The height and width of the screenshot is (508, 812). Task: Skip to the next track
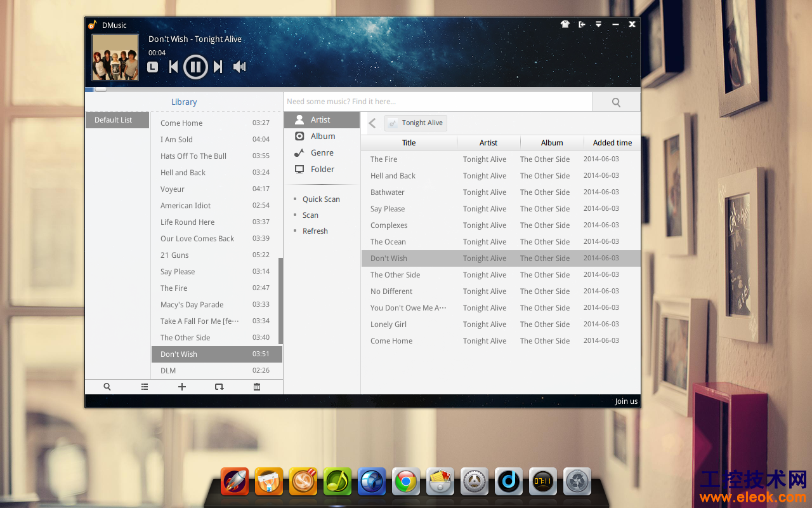coord(218,67)
